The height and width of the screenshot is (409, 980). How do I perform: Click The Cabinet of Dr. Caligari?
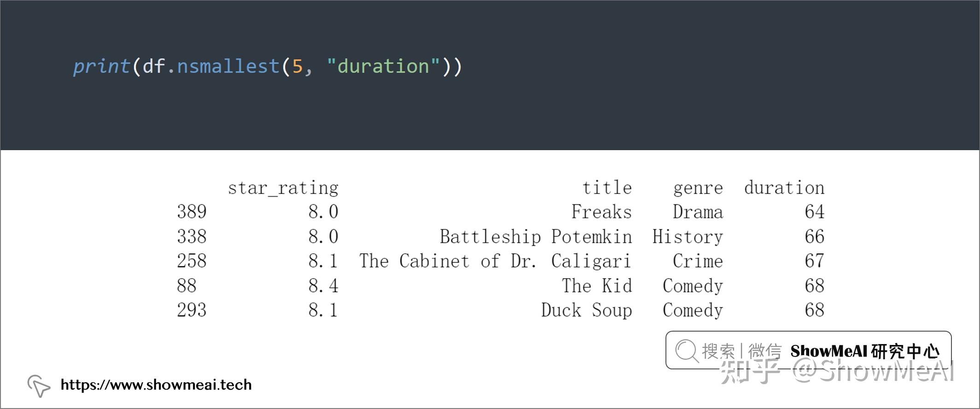[x=495, y=261]
